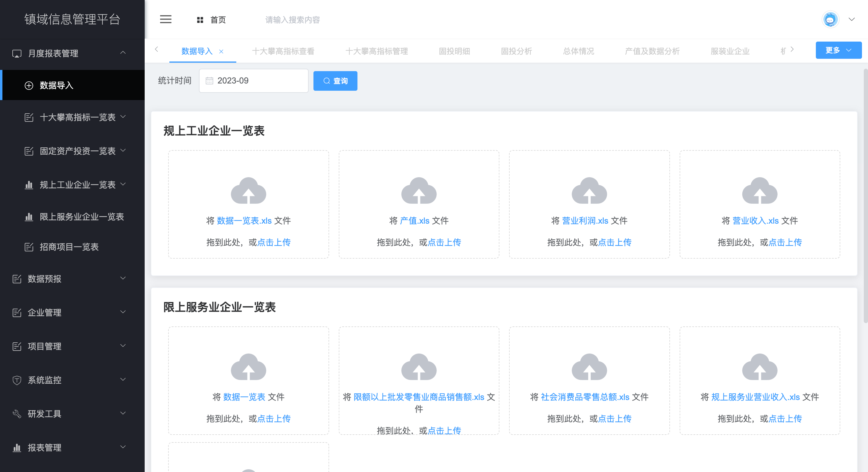The height and width of the screenshot is (472, 868).
Task: Click 点击上传 under 规上服务业营业收入.xls
Action: 785,418
